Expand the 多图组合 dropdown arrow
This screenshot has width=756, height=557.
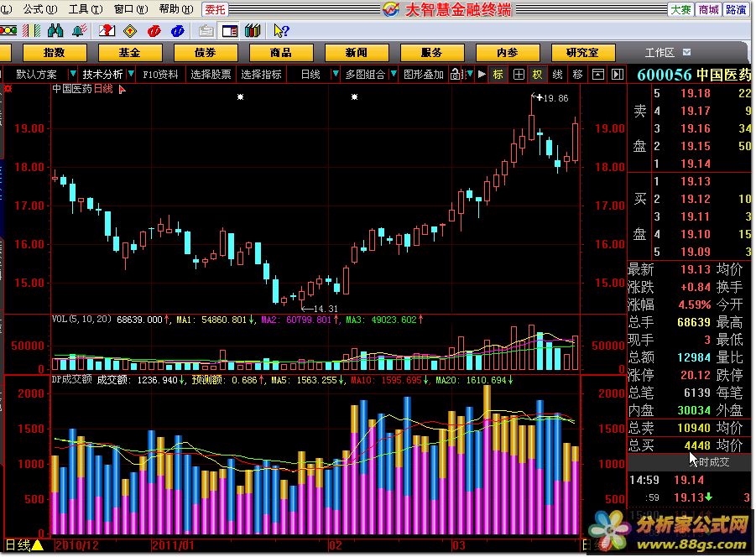coord(394,74)
